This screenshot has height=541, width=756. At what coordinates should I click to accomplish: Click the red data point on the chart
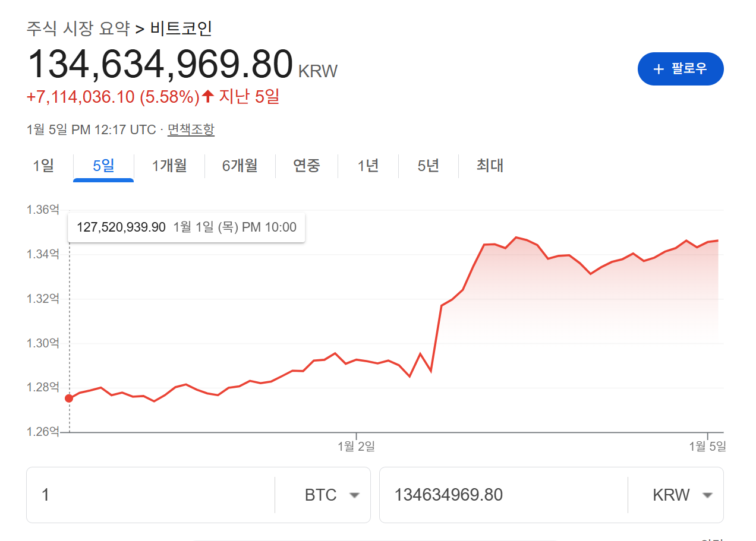point(70,397)
